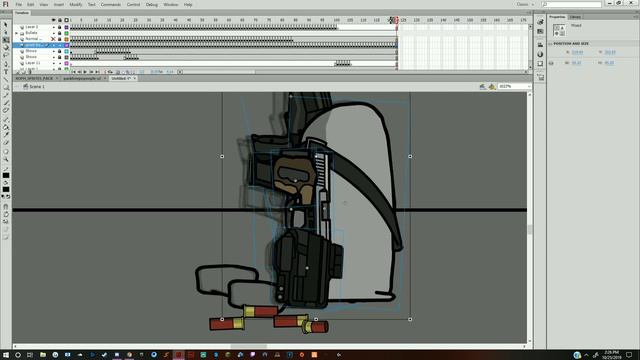Select the Paint Bucket tool
Viewport: 640px width, 360px height.
pos(6,127)
